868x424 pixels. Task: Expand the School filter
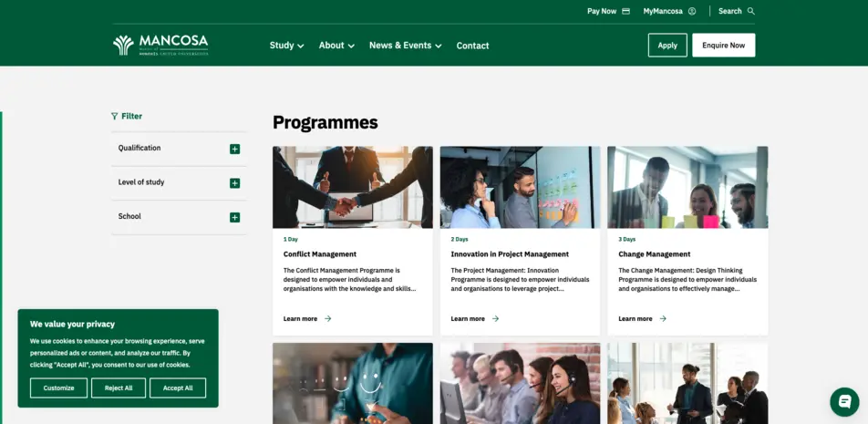[234, 217]
